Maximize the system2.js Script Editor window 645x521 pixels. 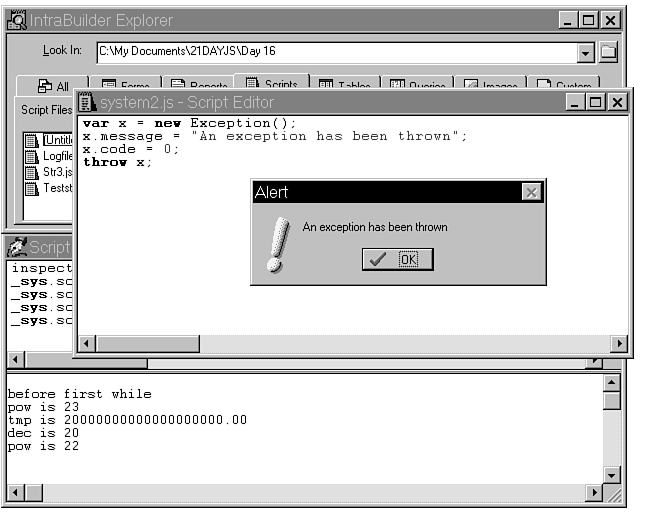[x=596, y=102]
